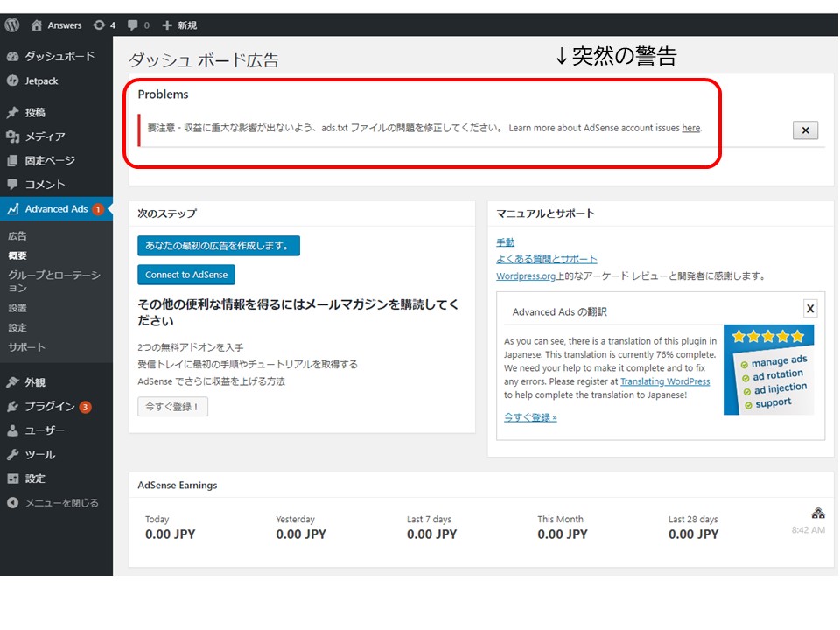The image size is (840, 630).
Task: Click the 2つの無料アドオンを入手 text
Action: [190, 347]
